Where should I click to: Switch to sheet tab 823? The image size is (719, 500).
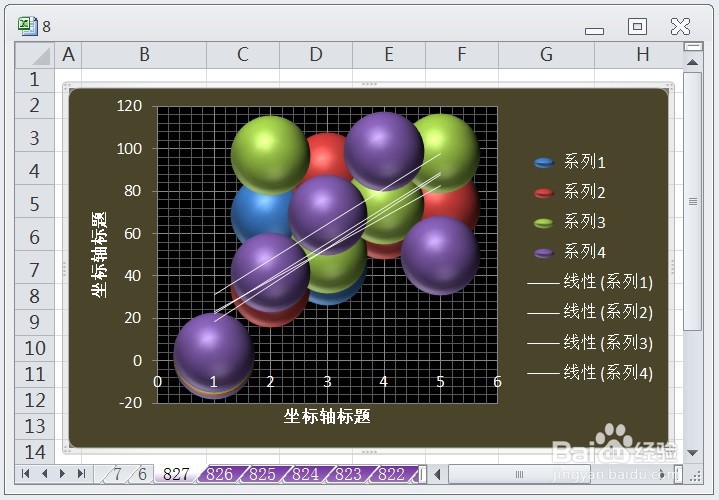pos(349,474)
